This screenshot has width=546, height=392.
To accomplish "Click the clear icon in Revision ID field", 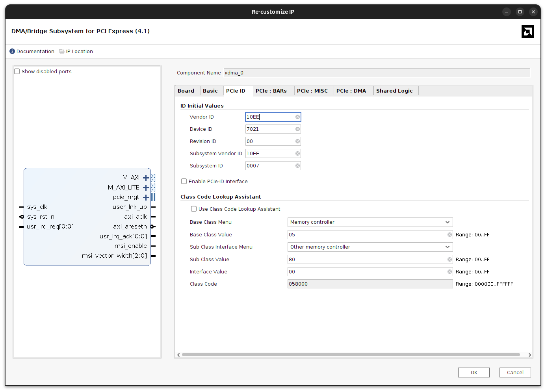I will [297, 141].
